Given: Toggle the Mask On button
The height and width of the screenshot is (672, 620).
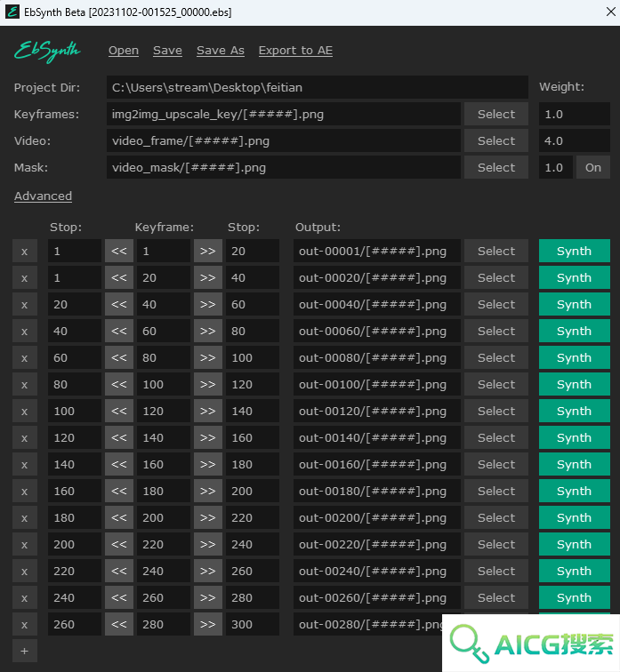Looking at the screenshot, I should click(x=593, y=168).
